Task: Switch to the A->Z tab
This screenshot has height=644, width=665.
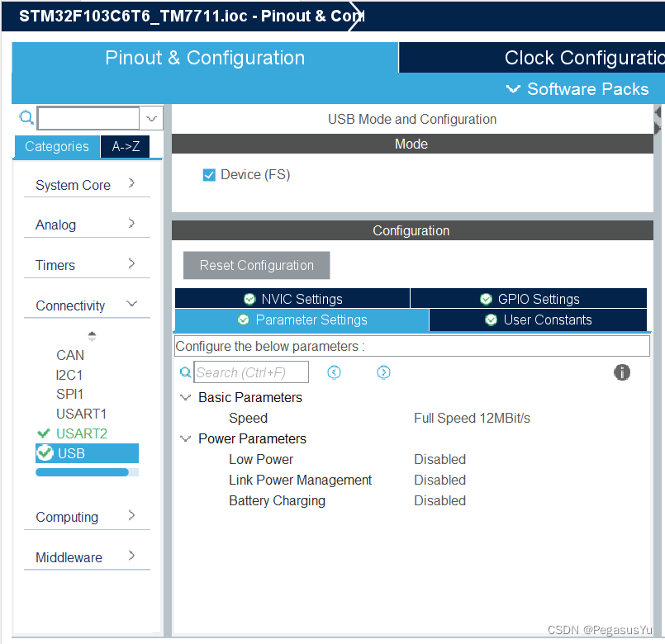Action: pyautogui.click(x=126, y=147)
